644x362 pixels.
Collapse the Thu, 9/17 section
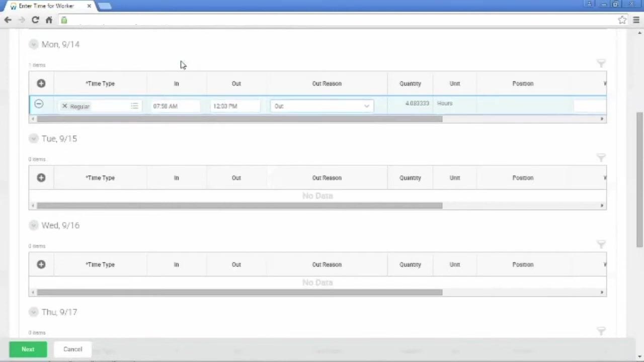pyautogui.click(x=33, y=312)
